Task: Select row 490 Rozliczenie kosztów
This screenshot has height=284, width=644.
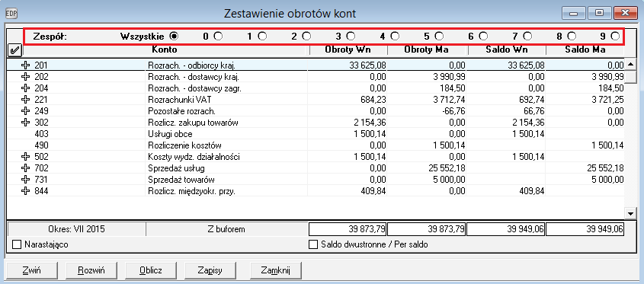Action: click(x=316, y=145)
